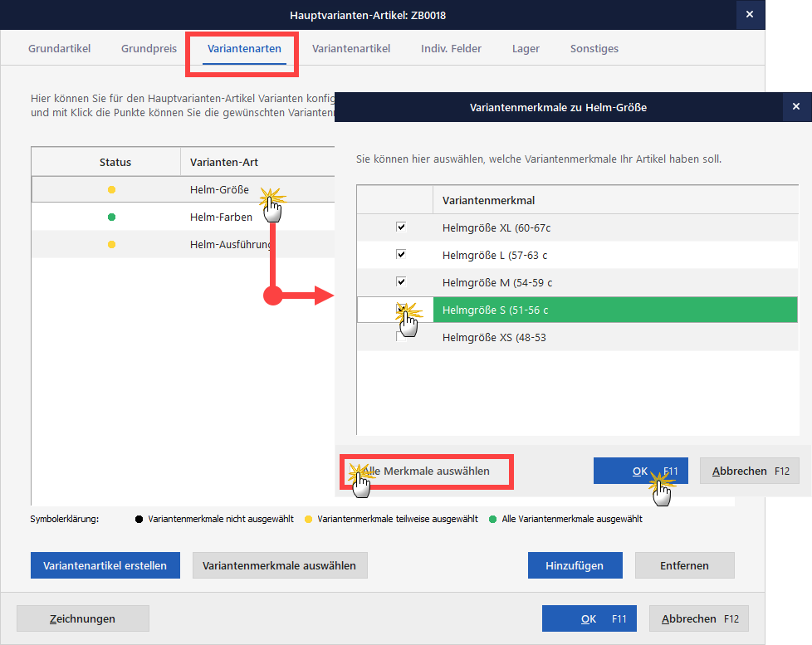Click Abbrechen F12 in main window
812x645 pixels.
click(699, 618)
